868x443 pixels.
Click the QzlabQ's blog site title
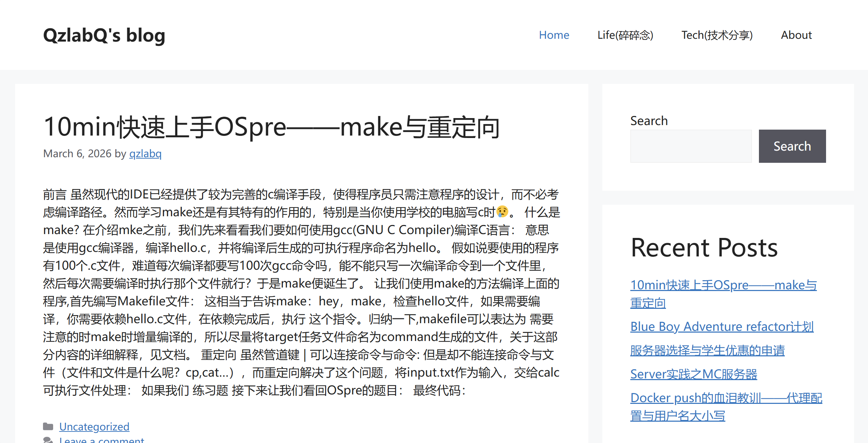[x=104, y=35]
